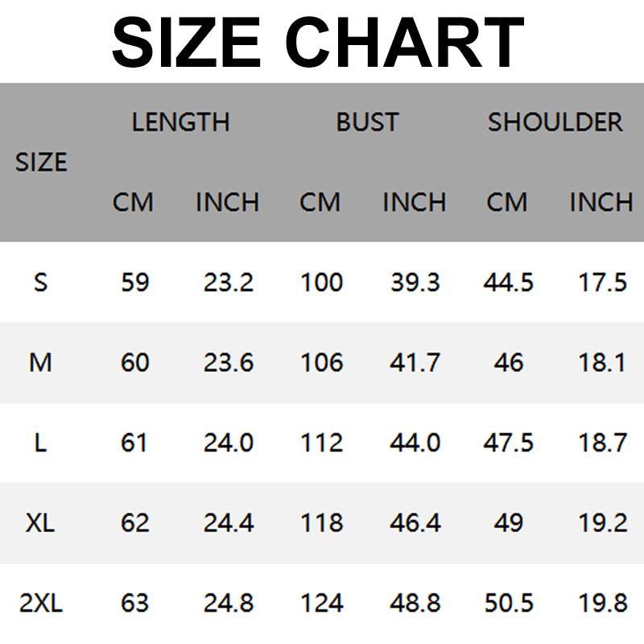Click the INCH subheader under SHOULDER
Image resolution: width=644 pixels, height=644 pixels.
coord(601,202)
